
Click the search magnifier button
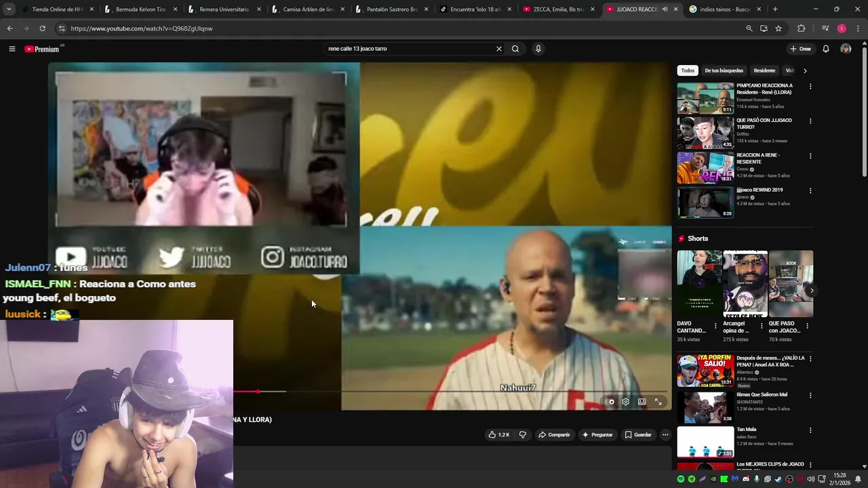point(515,49)
